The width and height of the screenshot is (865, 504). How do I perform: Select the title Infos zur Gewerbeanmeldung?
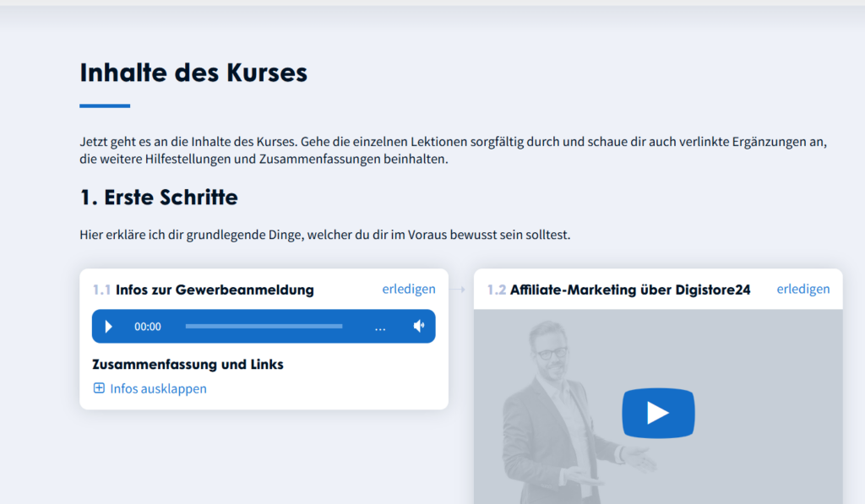(x=215, y=290)
